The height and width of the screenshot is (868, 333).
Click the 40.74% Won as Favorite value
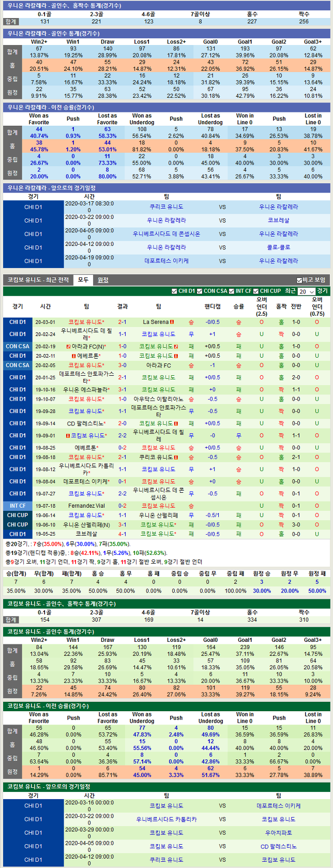pyautogui.click(x=39, y=136)
